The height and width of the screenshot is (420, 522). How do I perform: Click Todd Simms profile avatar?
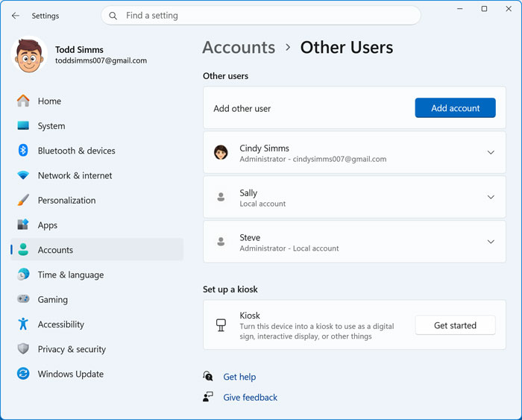(29, 54)
